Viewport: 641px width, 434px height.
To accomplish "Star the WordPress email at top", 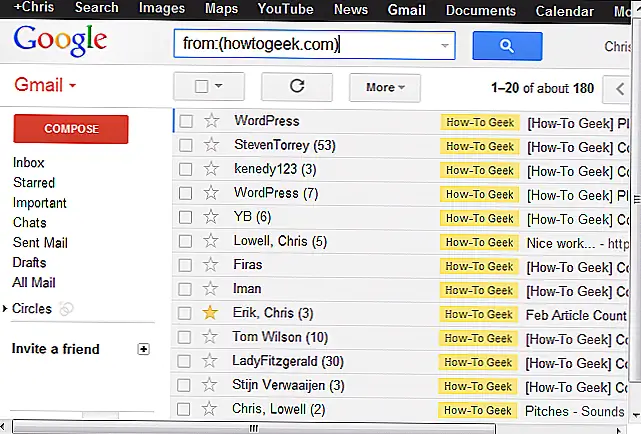I will pos(211,121).
